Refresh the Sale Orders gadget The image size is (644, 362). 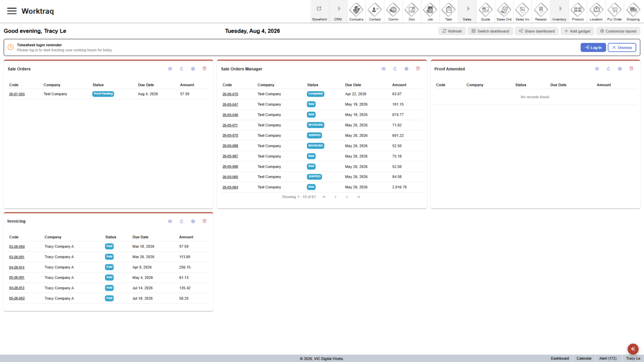tap(182, 69)
